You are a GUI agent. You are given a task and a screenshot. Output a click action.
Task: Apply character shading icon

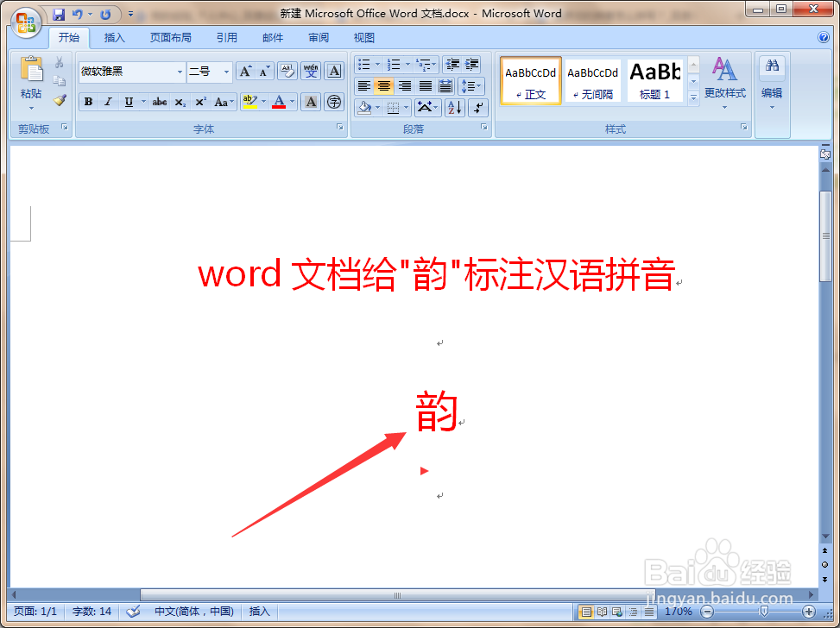click(311, 102)
